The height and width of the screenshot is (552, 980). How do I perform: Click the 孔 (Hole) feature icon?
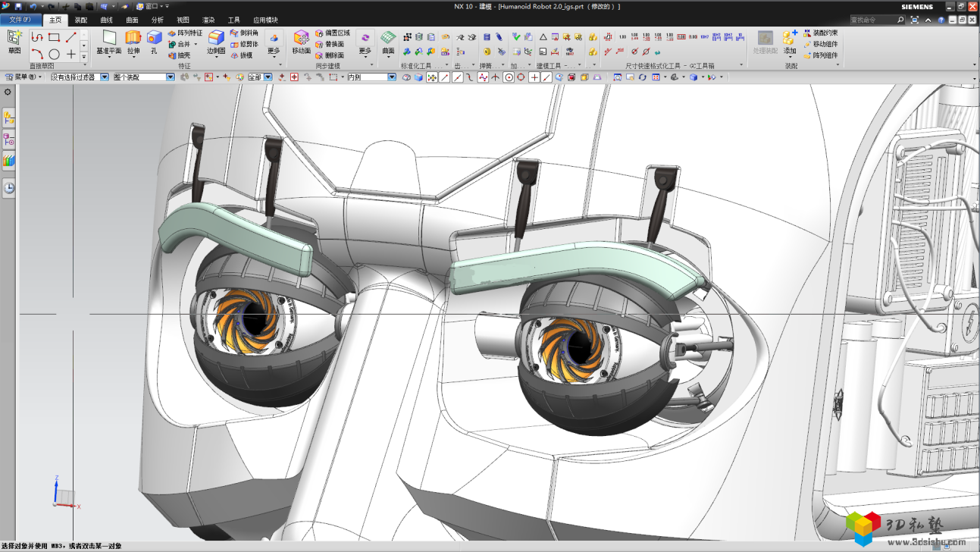coord(155,39)
